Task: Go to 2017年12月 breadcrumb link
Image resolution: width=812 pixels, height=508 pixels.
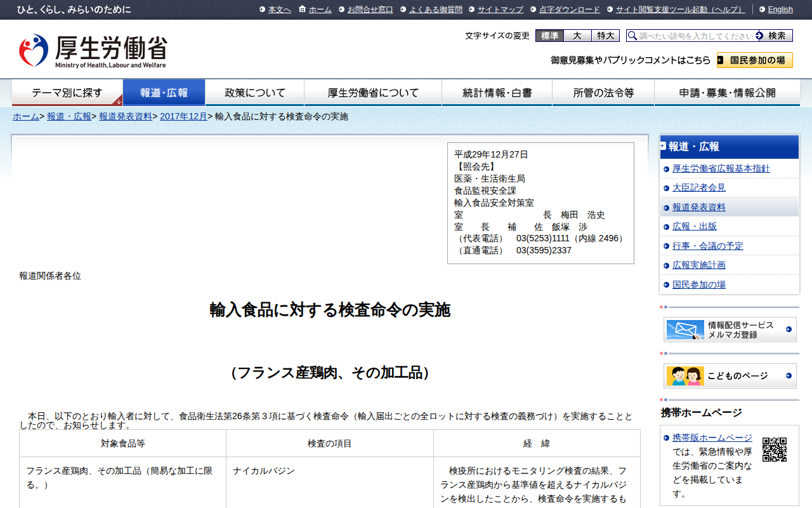Action: (183, 117)
